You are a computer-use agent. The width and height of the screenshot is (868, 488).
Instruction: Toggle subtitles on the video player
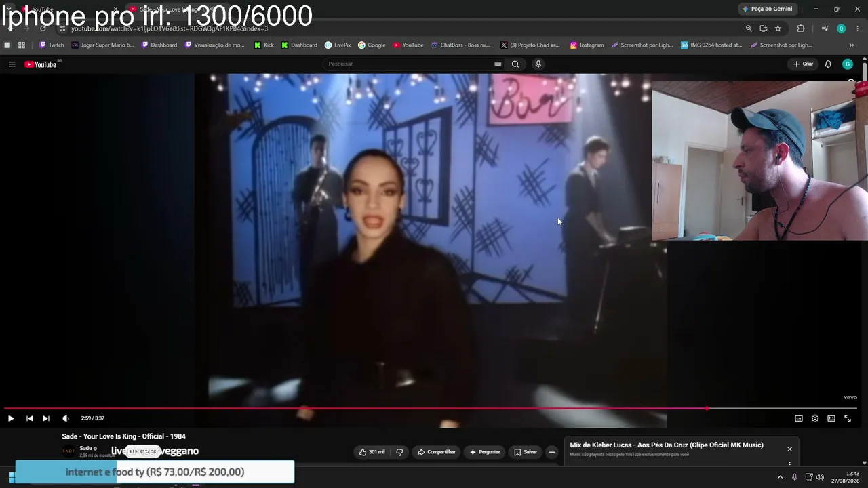point(799,418)
